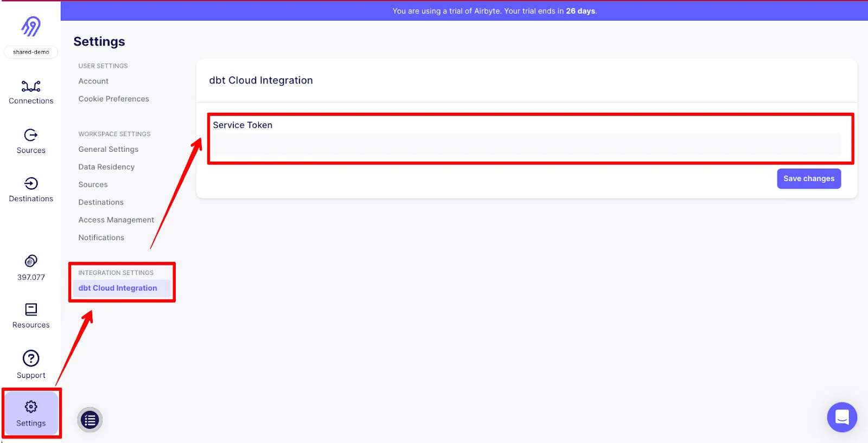Viewport: 868px width, 443px height.
Task: Open the shared-demo workspace selector
Action: pyautogui.click(x=31, y=52)
